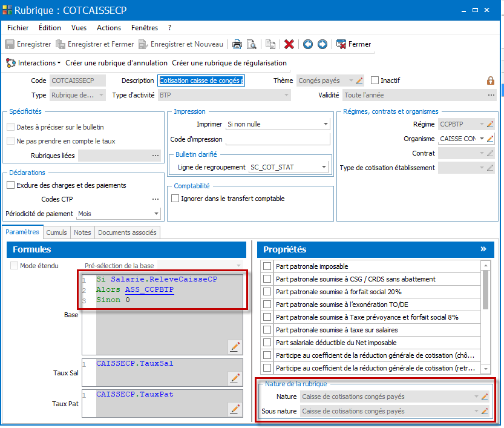This screenshot has width=504, height=428.
Task: Check Exclure des charges et des paiements
Action: [x=11, y=185]
